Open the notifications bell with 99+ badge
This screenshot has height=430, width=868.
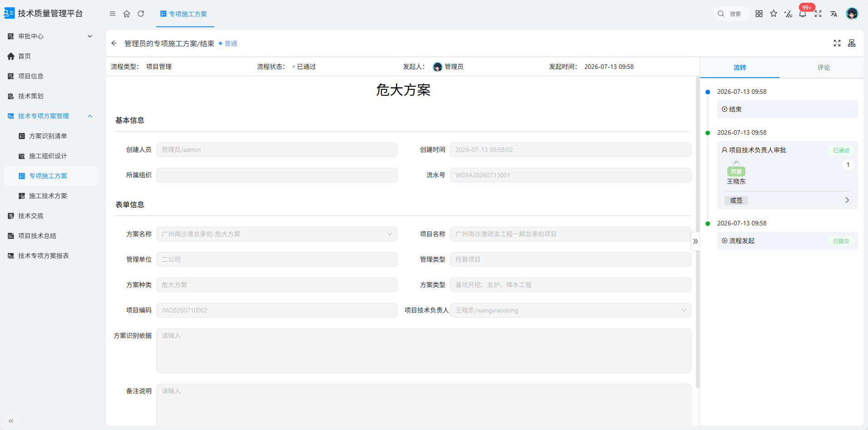click(803, 14)
